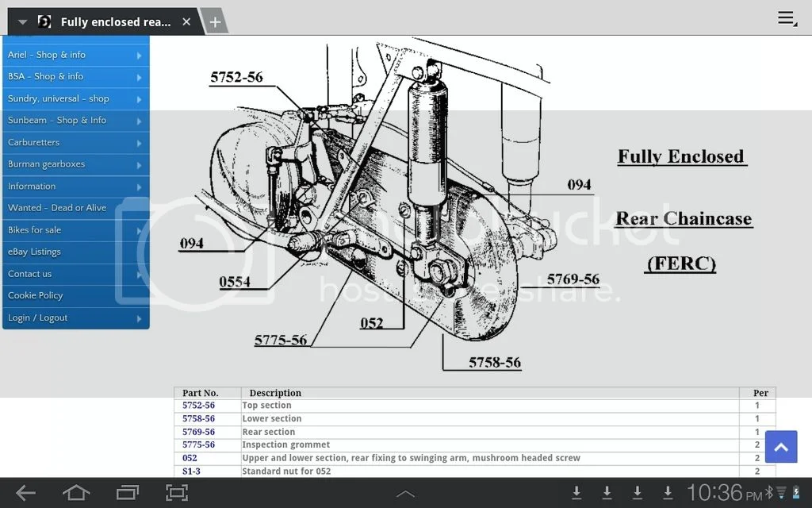Open a new browser tab
This screenshot has height=508, width=812.
(214, 21)
